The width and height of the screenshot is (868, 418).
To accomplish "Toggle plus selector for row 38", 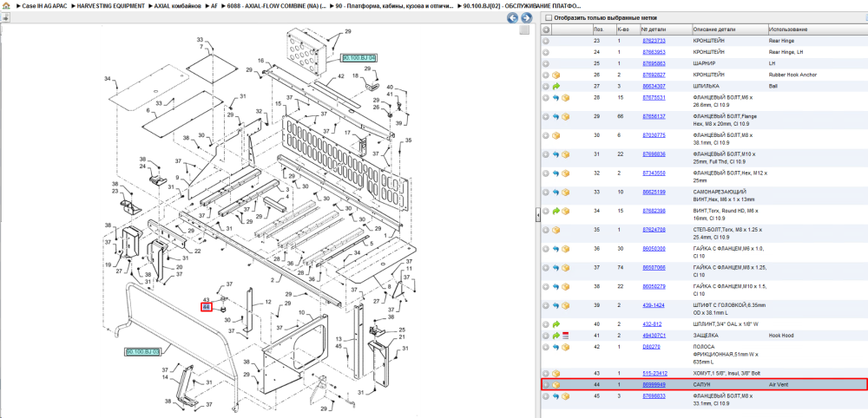I will (x=546, y=286).
